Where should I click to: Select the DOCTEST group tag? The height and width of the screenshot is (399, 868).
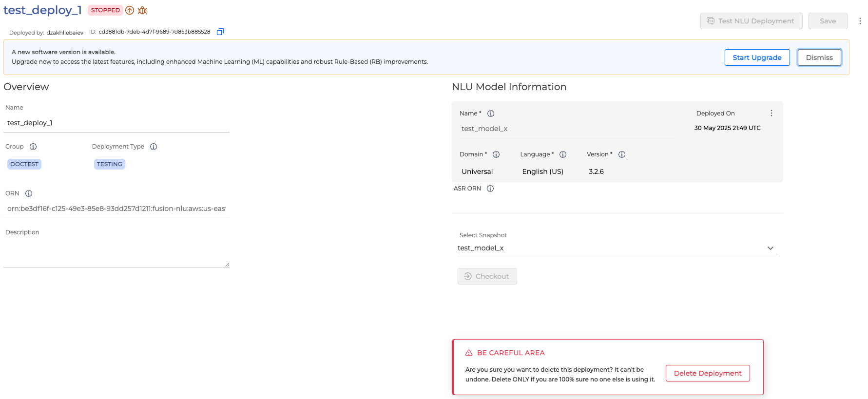coord(24,164)
